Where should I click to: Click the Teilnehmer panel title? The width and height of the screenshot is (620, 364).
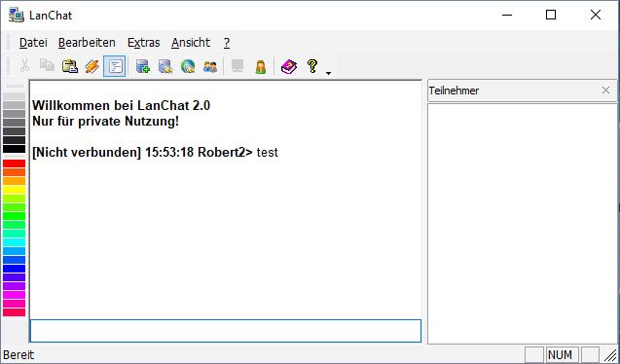tap(454, 91)
